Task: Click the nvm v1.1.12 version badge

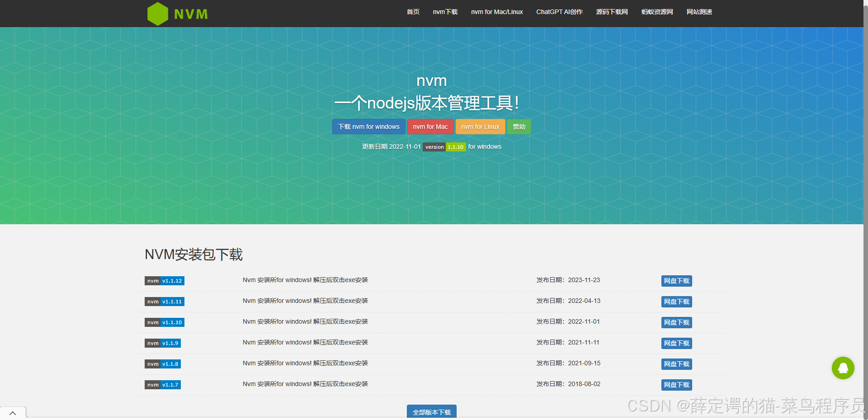Action: 164,281
